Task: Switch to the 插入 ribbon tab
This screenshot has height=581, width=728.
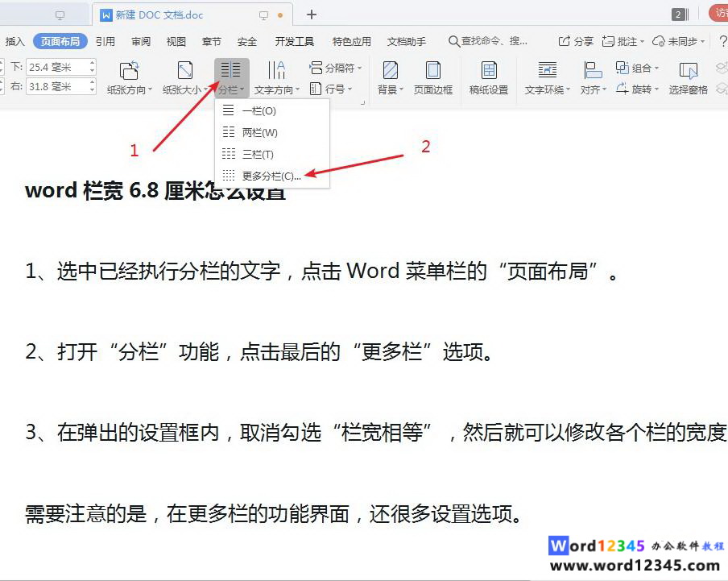Action: [14, 41]
